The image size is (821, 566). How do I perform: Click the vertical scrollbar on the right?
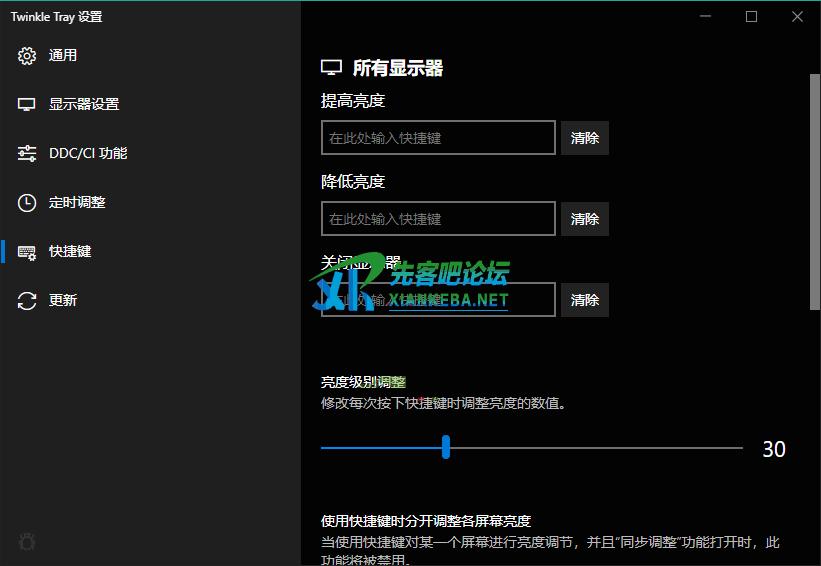[x=813, y=190]
